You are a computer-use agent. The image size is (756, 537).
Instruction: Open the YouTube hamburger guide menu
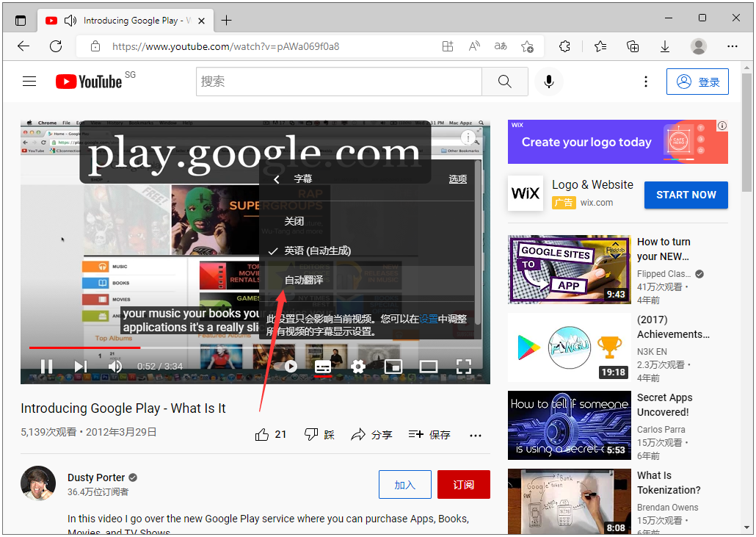[29, 82]
